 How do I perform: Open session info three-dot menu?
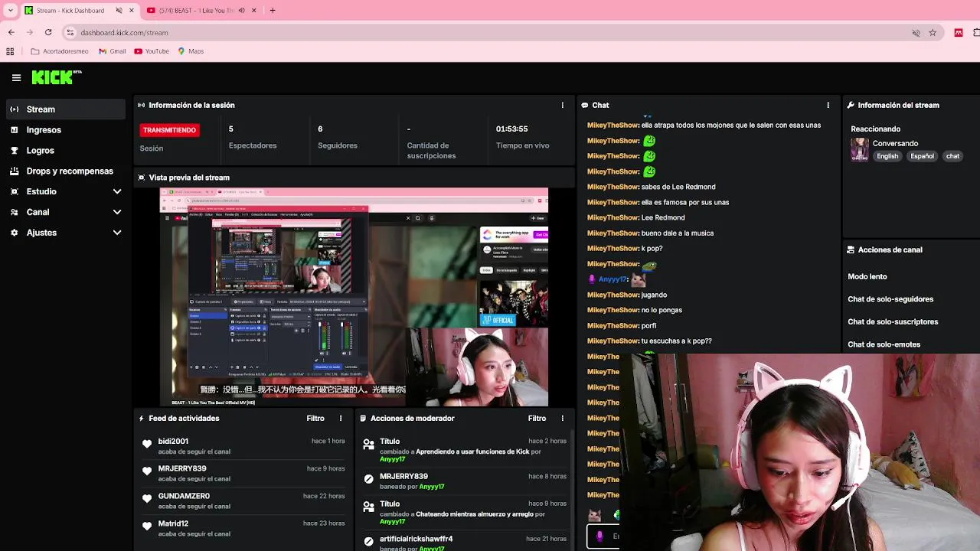(562, 105)
